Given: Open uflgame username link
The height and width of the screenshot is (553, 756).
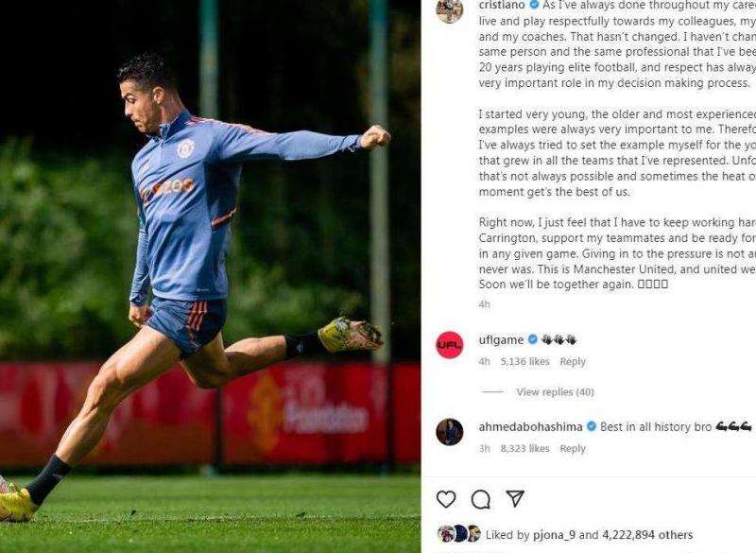Looking at the screenshot, I should click(x=501, y=340).
